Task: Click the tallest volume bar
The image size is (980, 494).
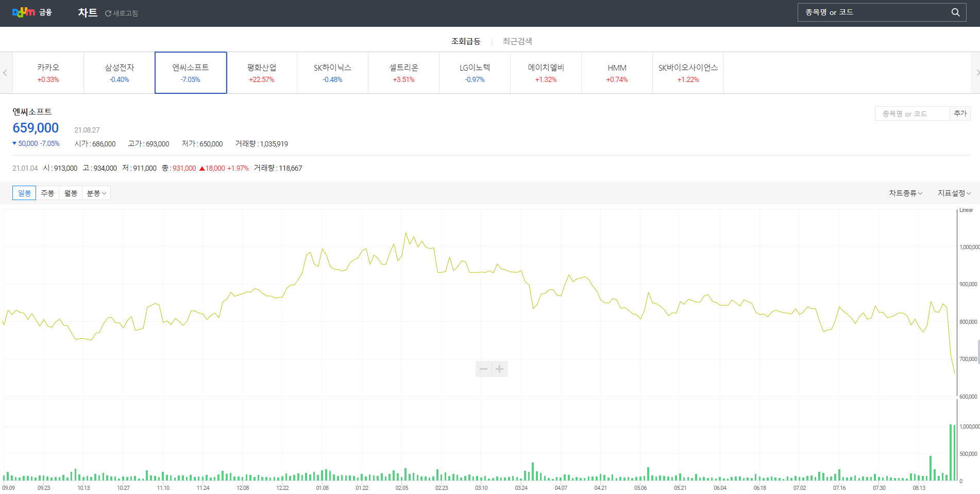Action: click(951, 452)
